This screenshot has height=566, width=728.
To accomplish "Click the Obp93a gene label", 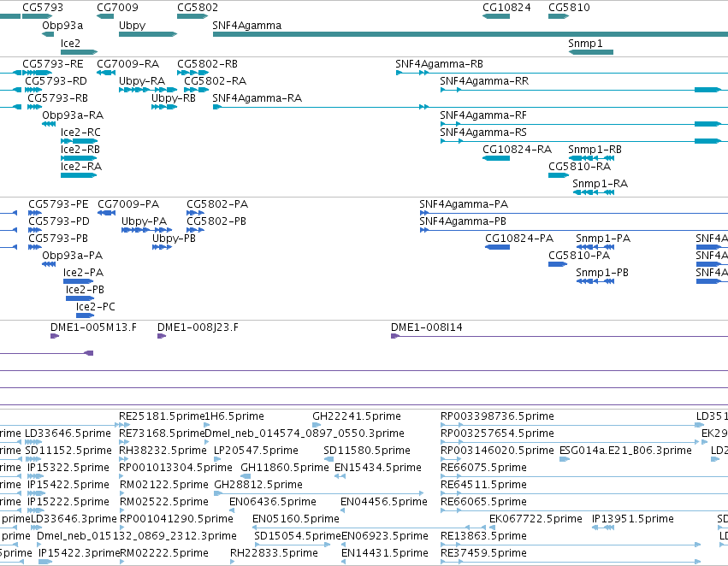I will [x=62, y=26].
